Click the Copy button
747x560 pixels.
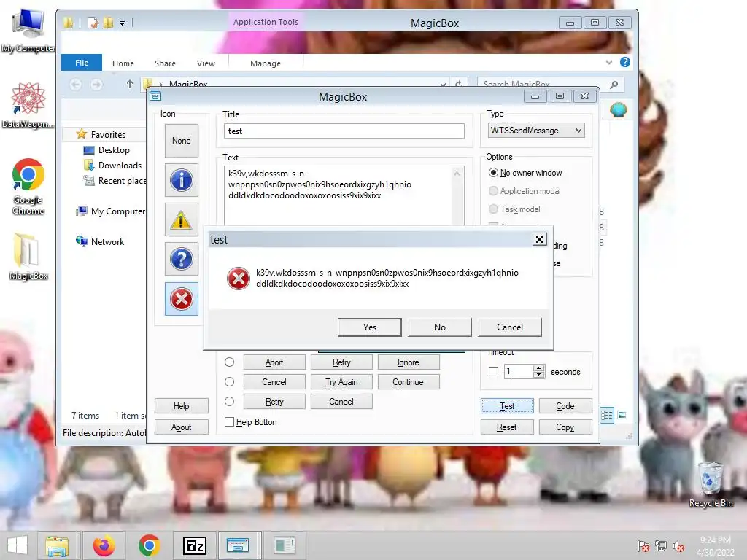point(565,427)
